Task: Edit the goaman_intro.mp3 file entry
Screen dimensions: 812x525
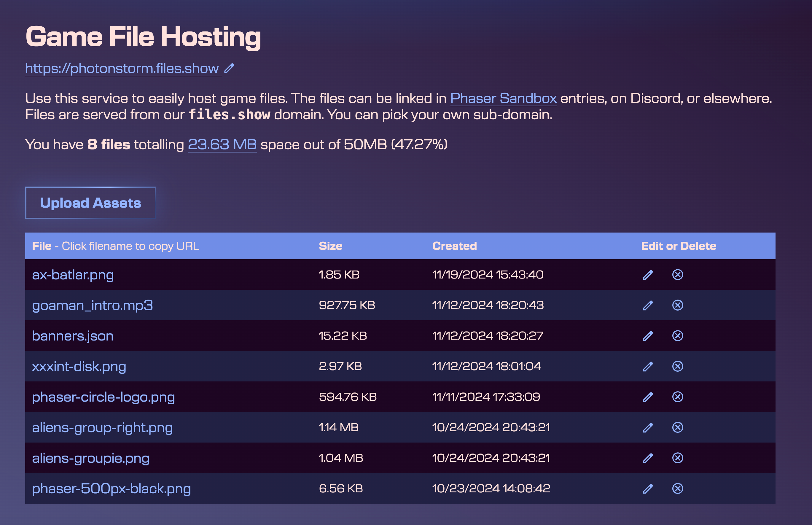Action: click(x=648, y=306)
